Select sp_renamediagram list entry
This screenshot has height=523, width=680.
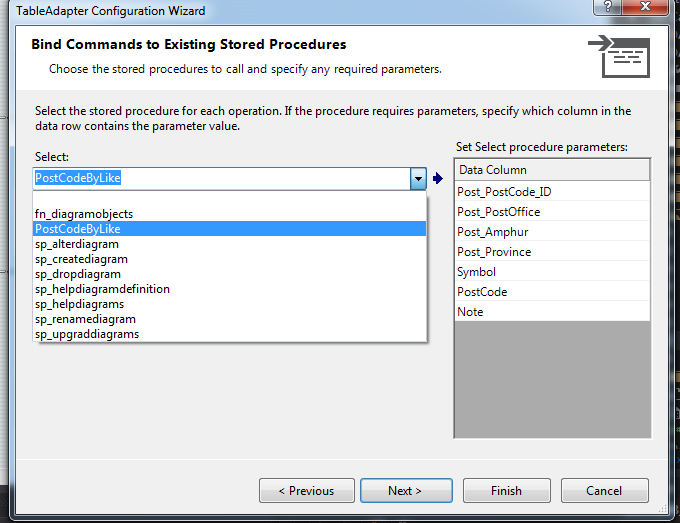pyautogui.click(x=85, y=319)
